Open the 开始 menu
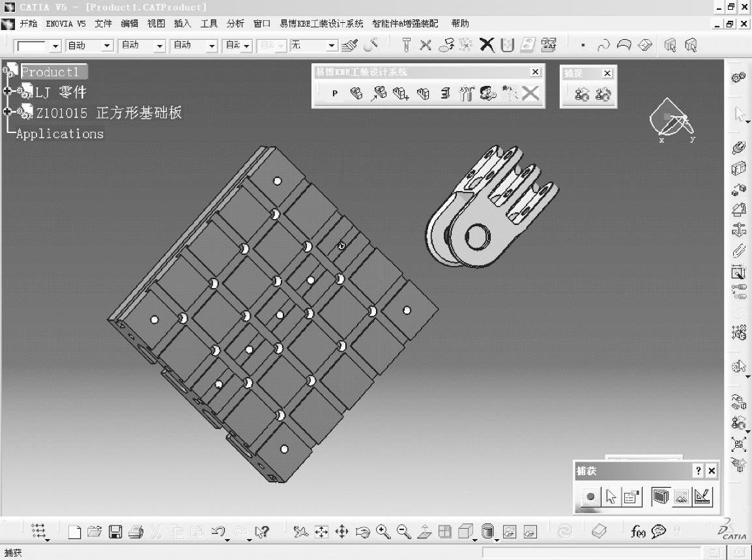Screen dimensions: 752x560 click(28, 23)
